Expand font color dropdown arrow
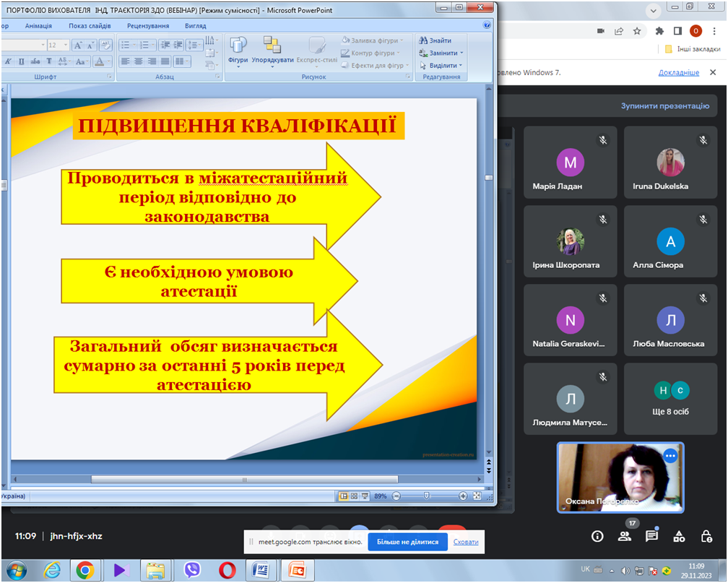Viewport: 728px width, 583px height. [x=110, y=61]
